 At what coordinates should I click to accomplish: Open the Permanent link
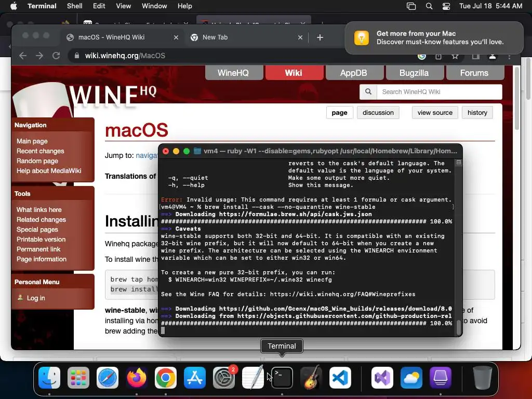pos(38,249)
